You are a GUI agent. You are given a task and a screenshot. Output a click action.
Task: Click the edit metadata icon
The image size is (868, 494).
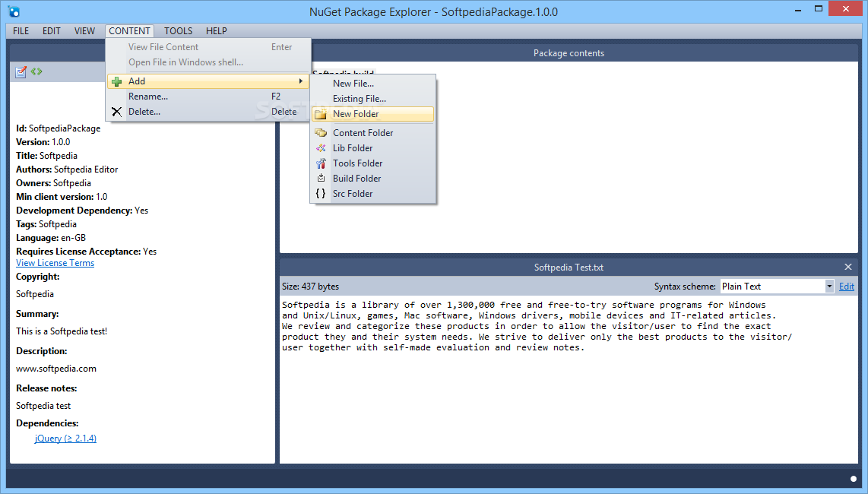tap(21, 72)
